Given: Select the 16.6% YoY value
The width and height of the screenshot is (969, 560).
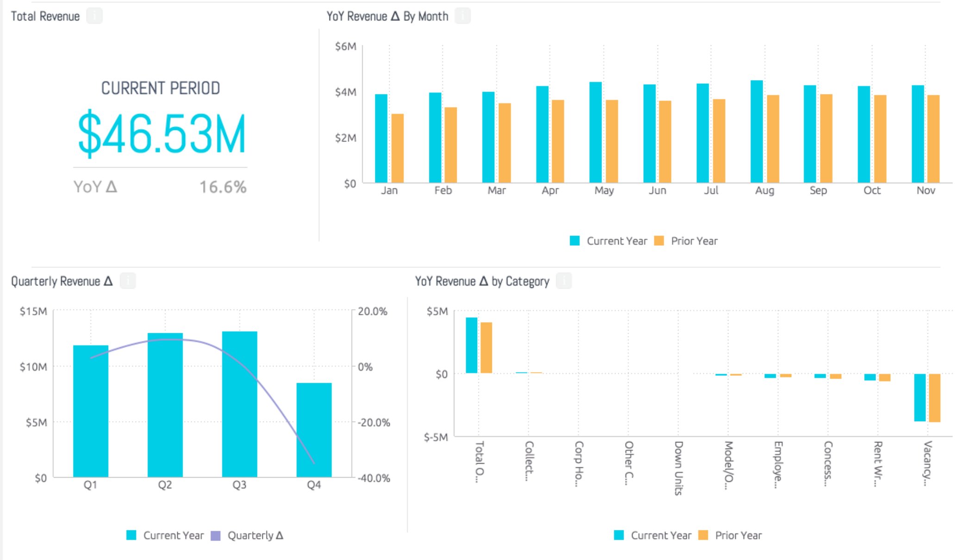Looking at the screenshot, I should 223,187.
